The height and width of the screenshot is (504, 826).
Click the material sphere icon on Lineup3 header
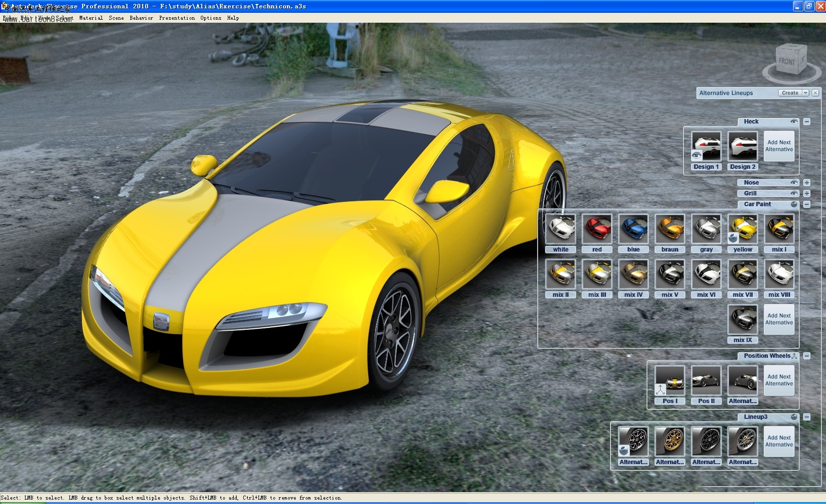point(794,417)
